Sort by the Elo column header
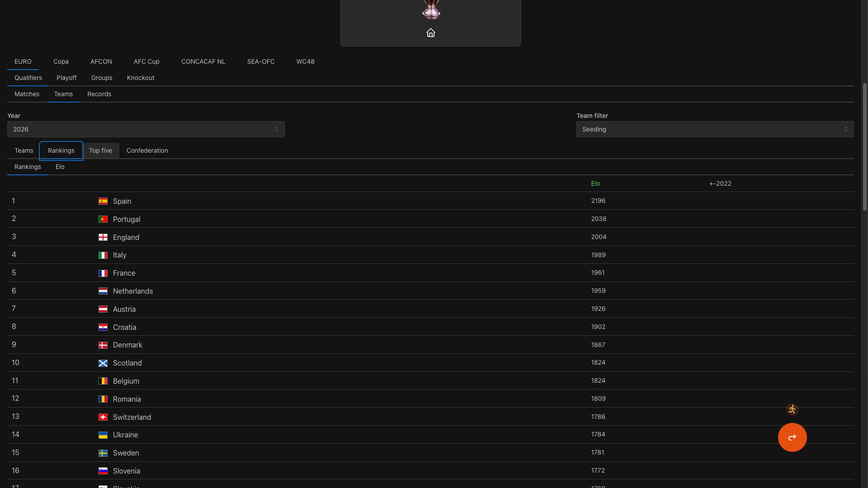868x488 pixels. click(595, 183)
